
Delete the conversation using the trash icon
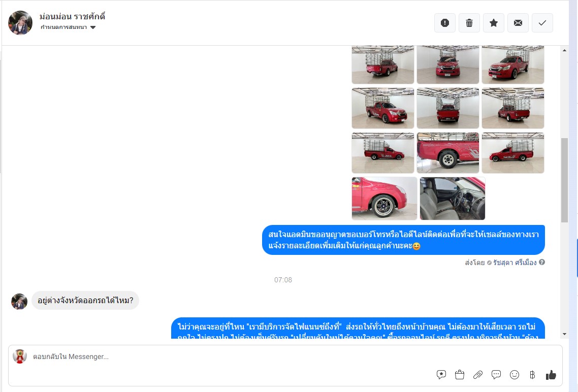click(469, 23)
